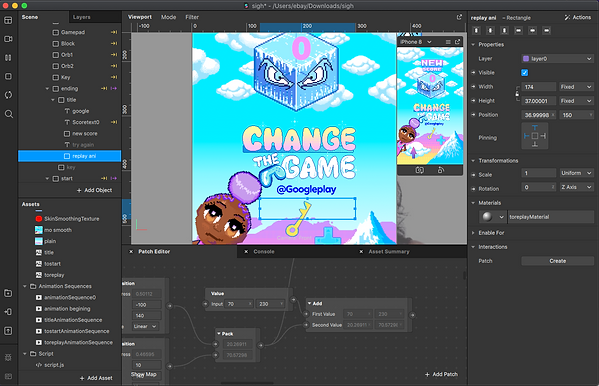Click the stop square icon in left sidebar
The image size is (599, 386).
pyautogui.click(x=8, y=76)
